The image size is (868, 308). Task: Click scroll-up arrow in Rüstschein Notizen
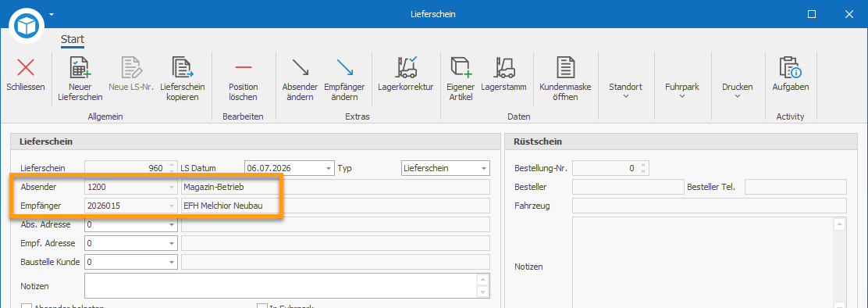pos(838,224)
